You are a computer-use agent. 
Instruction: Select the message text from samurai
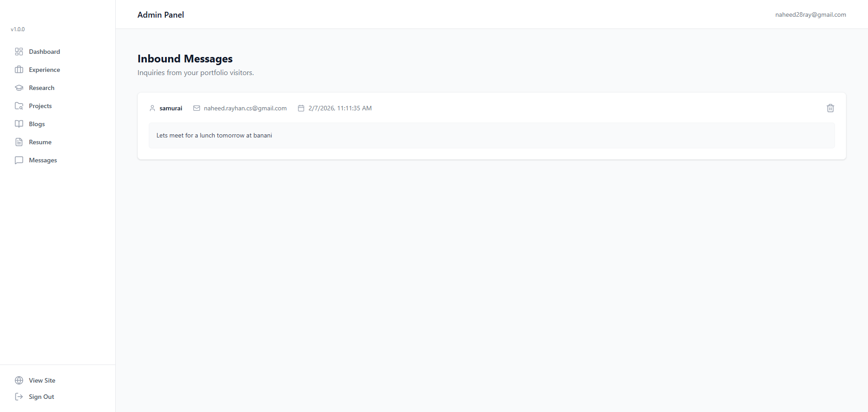(x=214, y=135)
